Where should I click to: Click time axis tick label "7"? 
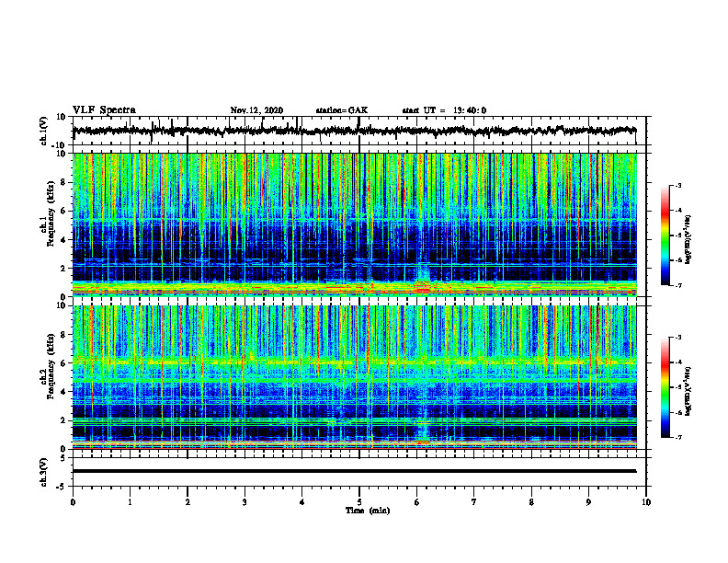point(474,502)
